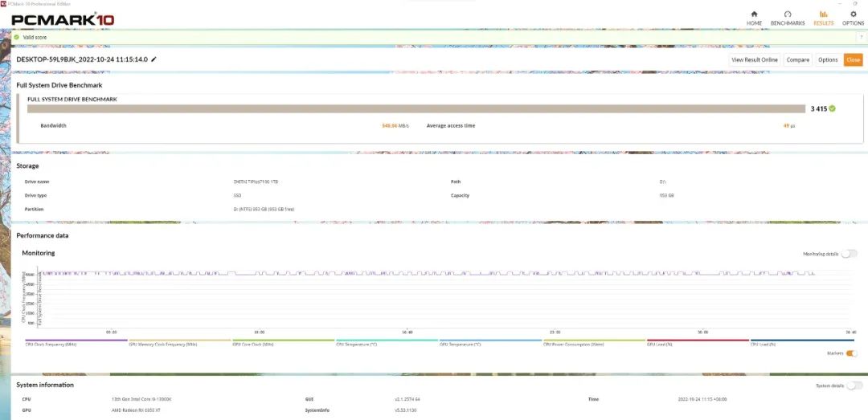868x420 pixels.
Task: Toggle the System details switch
Action: pyautogui.click(x=854, y=385)
